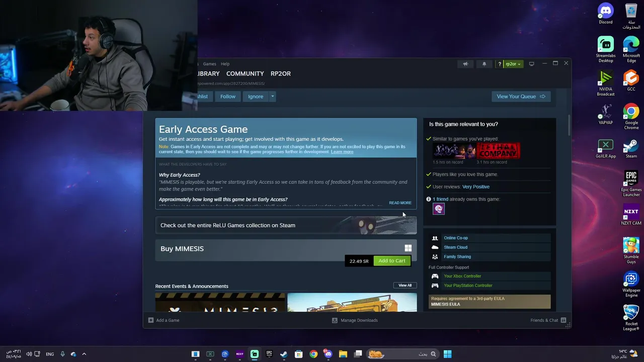
Task: Show hidden system tray icons chevron
Action: (x=84, y=354)
